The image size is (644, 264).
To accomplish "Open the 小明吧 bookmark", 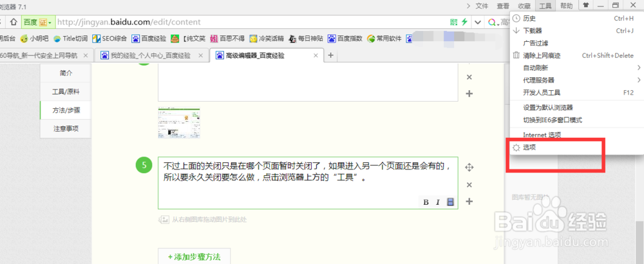I will pos(34,39).
